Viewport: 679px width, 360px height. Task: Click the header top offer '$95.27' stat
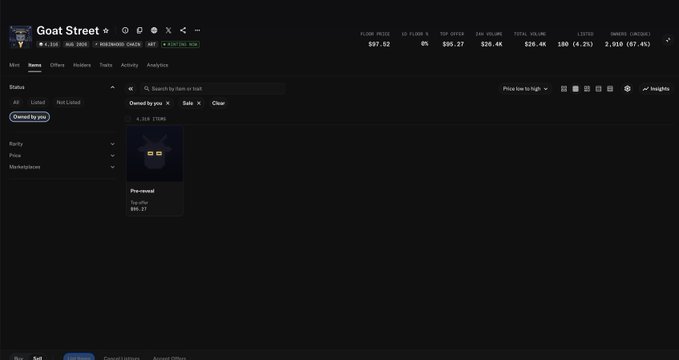pyautogui.click(x=453, y=44)
